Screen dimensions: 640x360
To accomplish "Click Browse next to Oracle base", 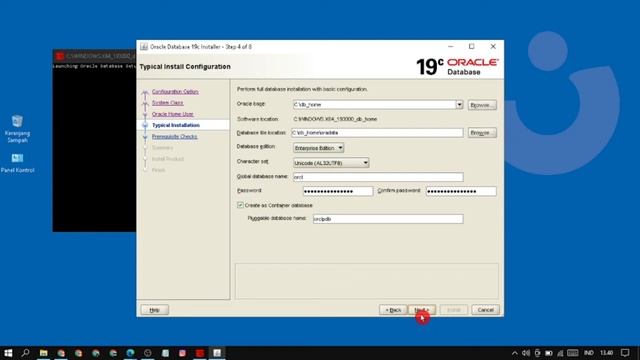I will click(482, 105).
